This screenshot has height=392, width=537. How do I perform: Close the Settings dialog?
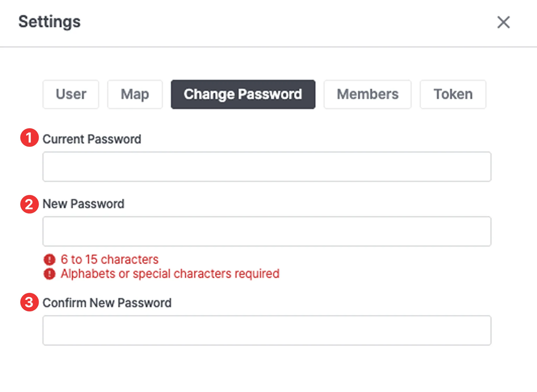pyautogui.click(x=503, y=22)
